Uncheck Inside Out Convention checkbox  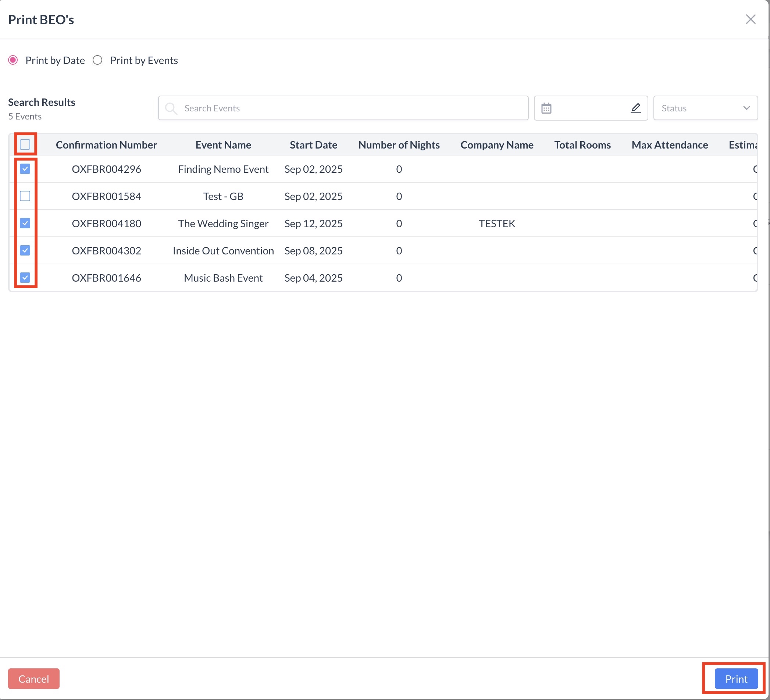25,250
